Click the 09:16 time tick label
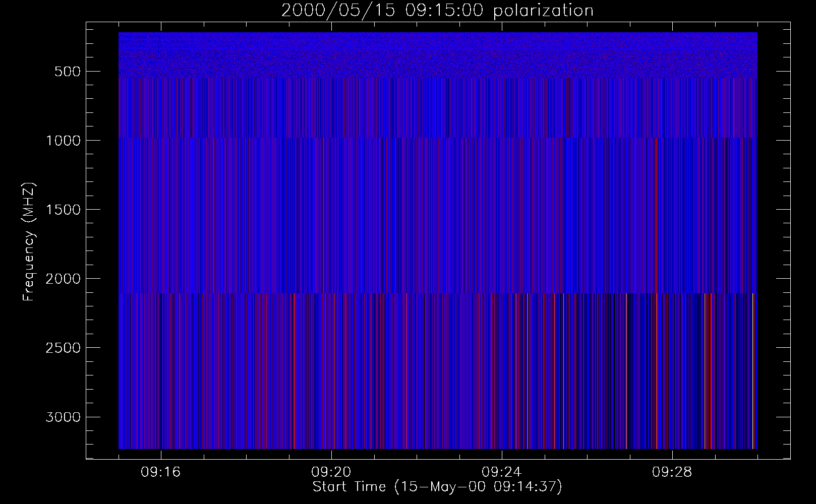The height and width of the screenshot is (504, 816). (x=161, y=473)
